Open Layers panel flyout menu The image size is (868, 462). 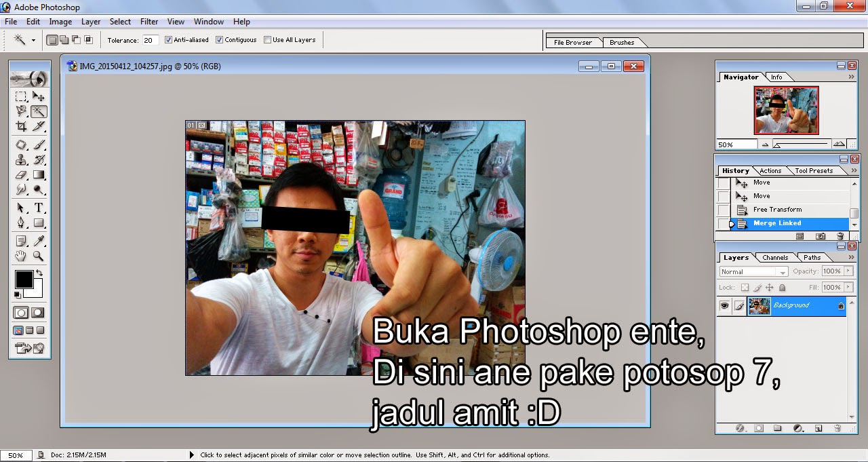click(x=851, y=258)
